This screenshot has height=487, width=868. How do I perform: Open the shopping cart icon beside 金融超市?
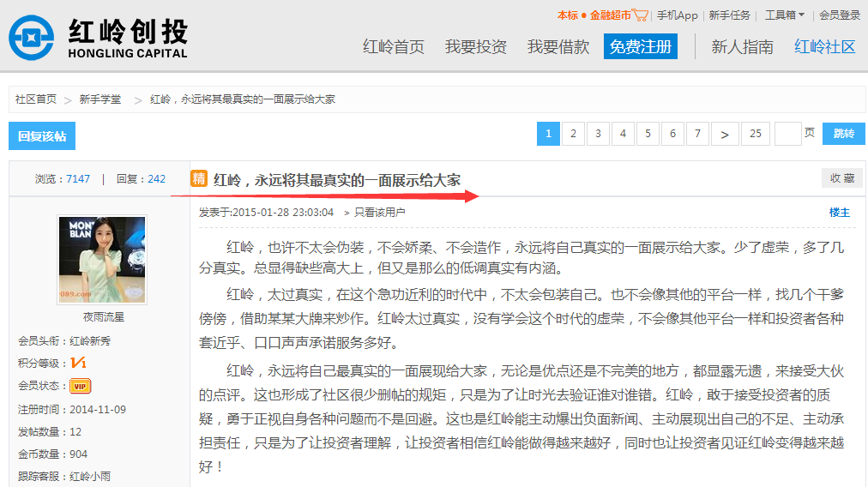pyautogui.click(x=640, y=15)
